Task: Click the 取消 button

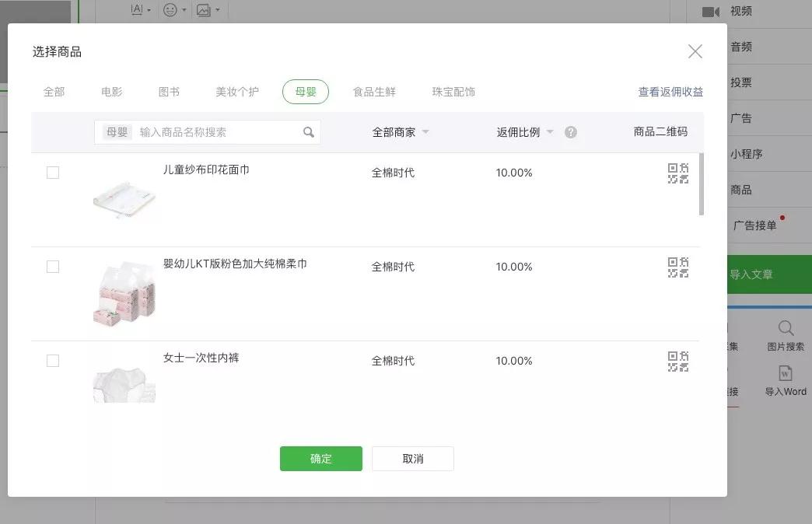Action: coord(413,459)
